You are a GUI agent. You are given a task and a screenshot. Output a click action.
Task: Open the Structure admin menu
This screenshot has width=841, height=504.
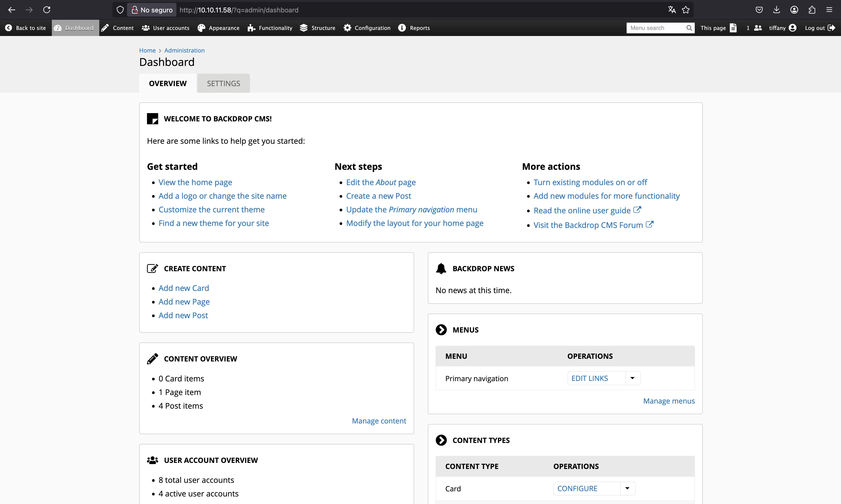[x=317, y=28]
